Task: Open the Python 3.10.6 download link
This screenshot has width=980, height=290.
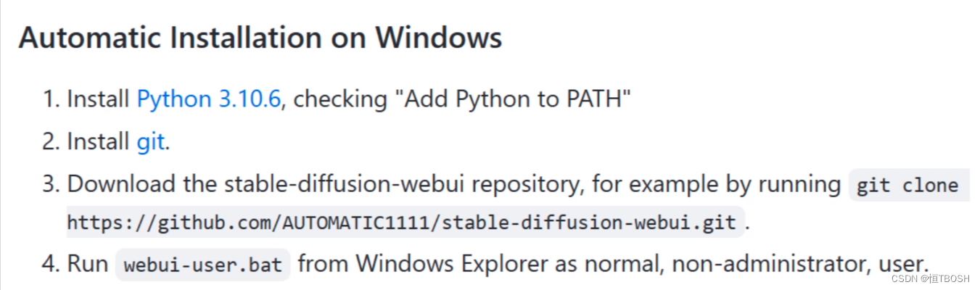Action: (208, 99)
